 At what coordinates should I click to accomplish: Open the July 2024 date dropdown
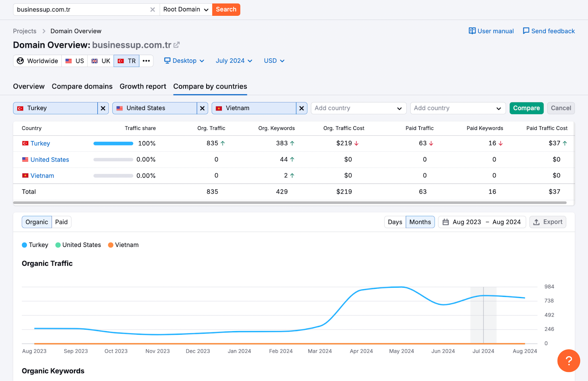click(x=234, y=61)
